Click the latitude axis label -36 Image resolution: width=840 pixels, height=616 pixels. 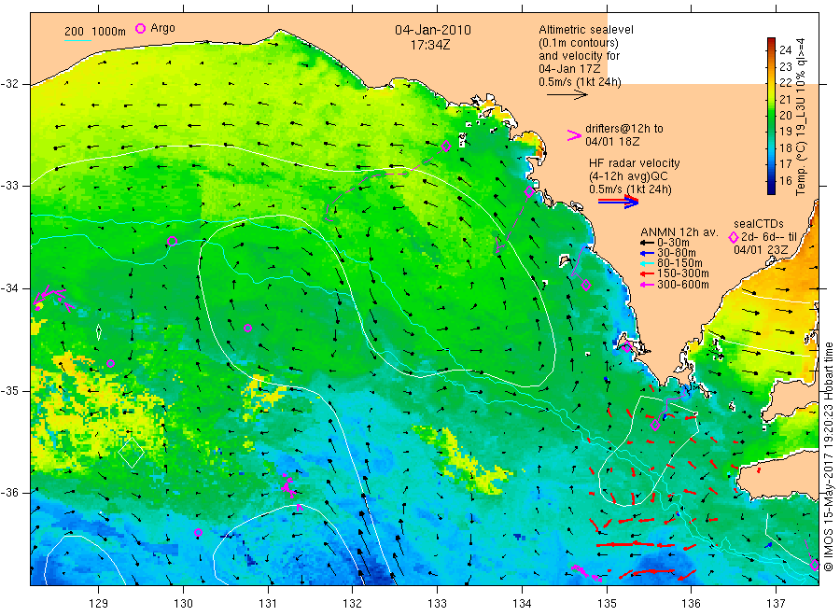click(9, 492)
